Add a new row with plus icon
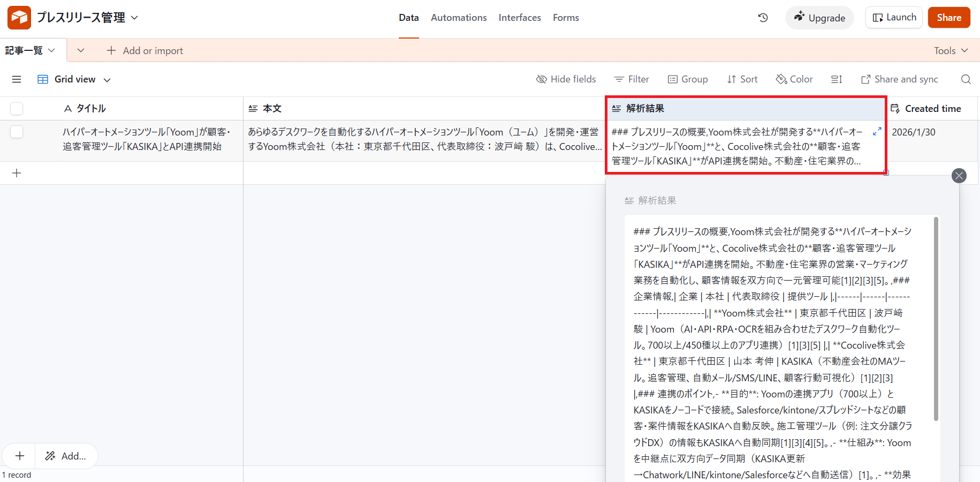The height and width of the screenshot is (482, 980). coord(17,173)
